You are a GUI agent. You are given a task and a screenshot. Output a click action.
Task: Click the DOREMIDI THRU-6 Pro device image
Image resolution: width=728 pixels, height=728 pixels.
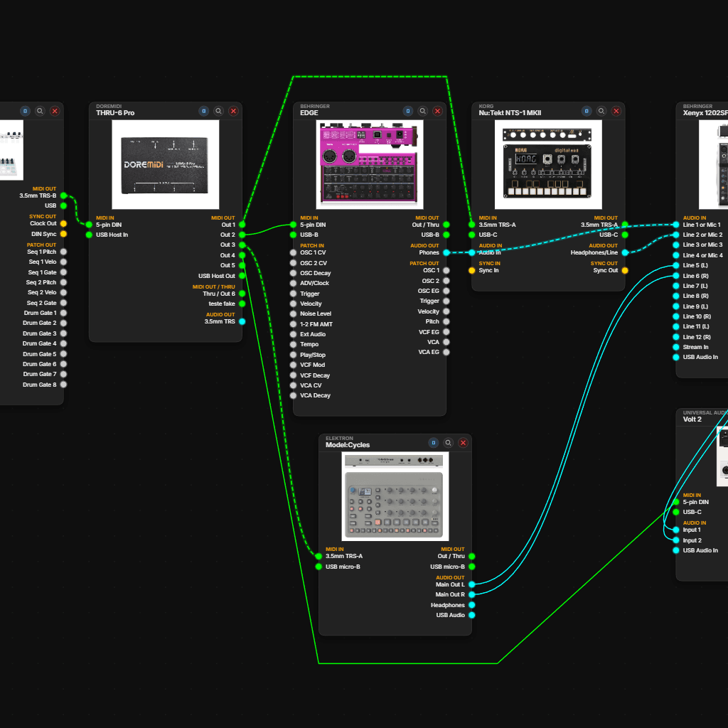(x=165, y=164)
